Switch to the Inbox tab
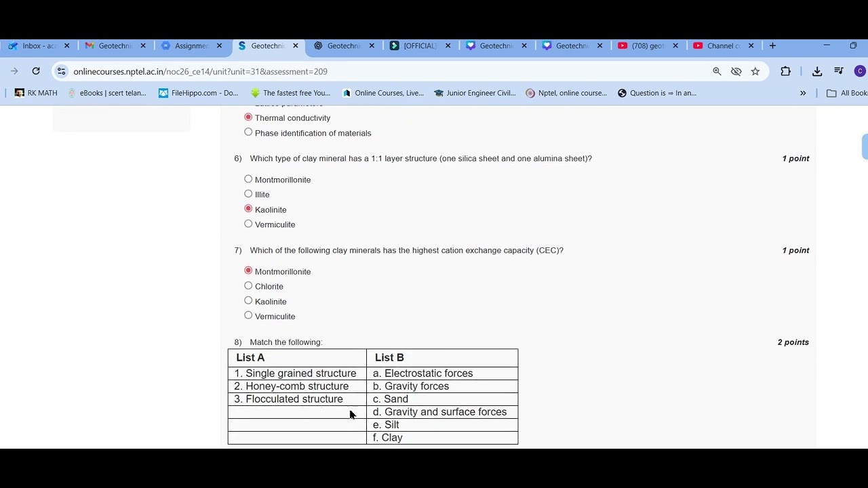868x488 pixels. tap(38, 46)
